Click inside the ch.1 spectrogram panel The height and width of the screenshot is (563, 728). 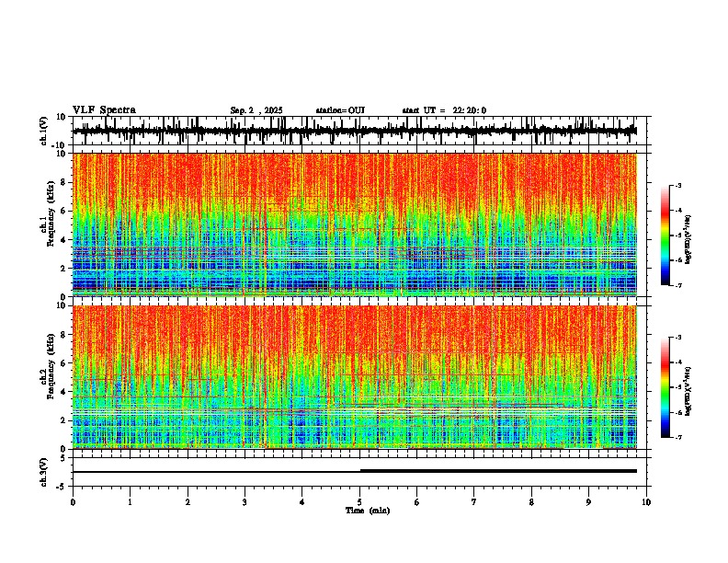(x=355, y=224)
